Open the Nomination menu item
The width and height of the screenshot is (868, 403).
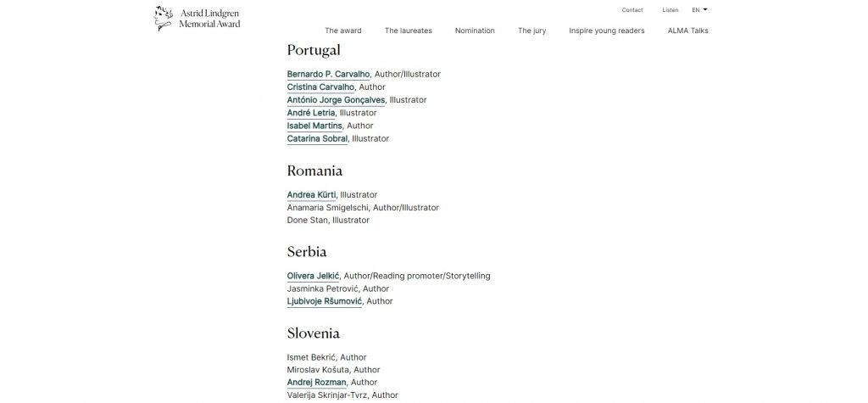475,31
